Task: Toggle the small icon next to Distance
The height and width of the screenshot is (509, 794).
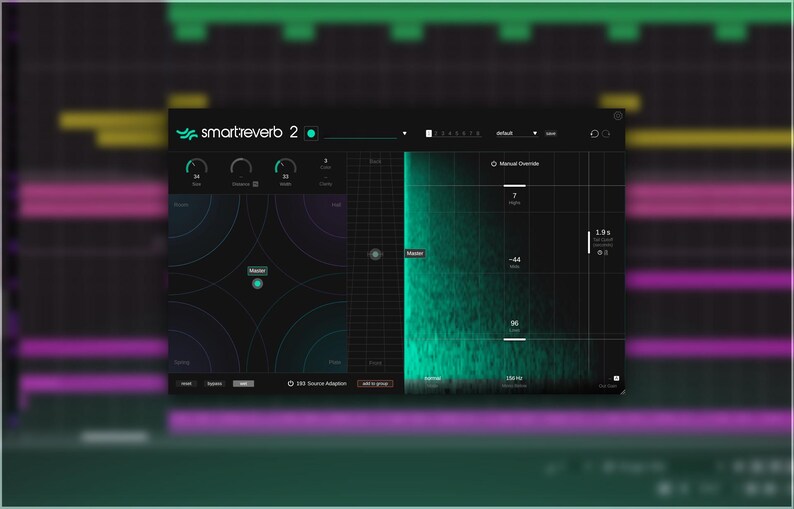Action: 256,184
